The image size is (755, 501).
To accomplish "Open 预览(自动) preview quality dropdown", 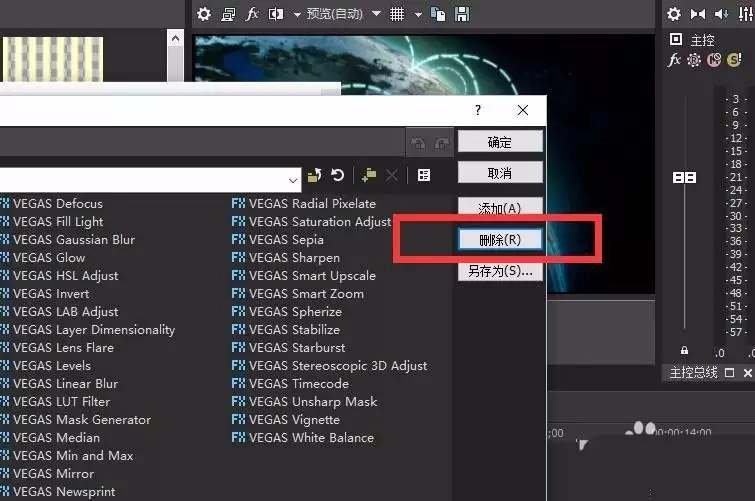I will coord(344,13).
